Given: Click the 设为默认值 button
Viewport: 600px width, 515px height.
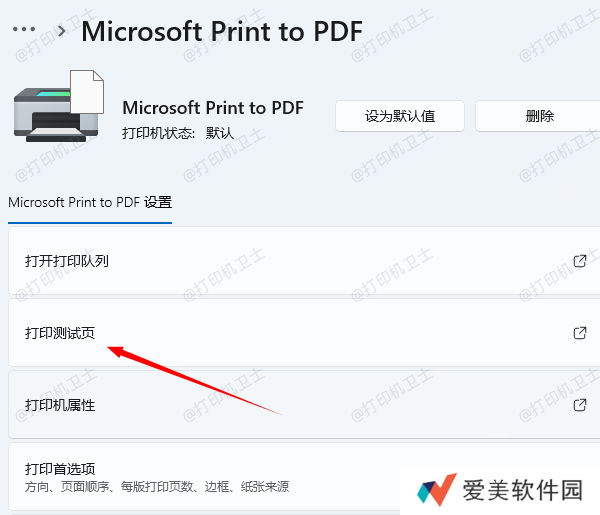Looking at the screenshot, I should 400,116.
